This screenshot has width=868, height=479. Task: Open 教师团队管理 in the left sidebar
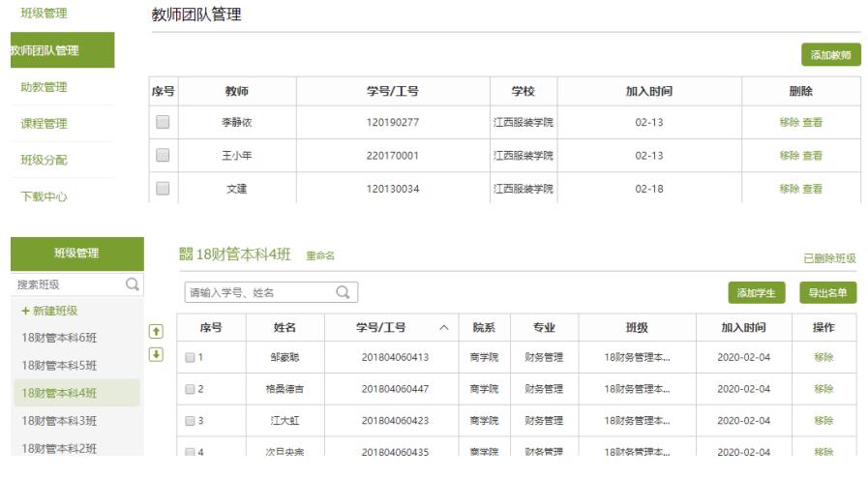coord(44,50)
